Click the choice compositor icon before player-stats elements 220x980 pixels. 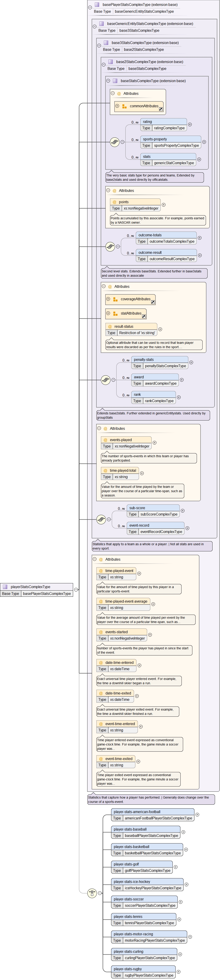[92, 893]
